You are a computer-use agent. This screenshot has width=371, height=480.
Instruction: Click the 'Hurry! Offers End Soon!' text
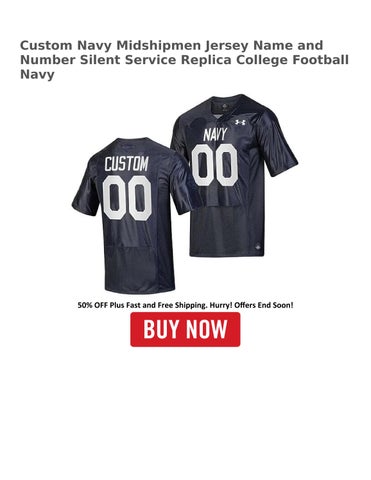point(252,305)
